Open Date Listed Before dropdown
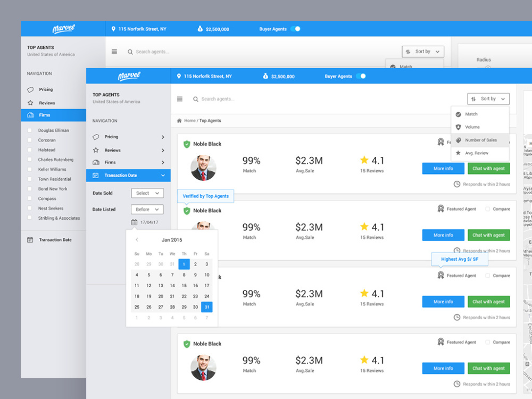 click(x=147, y=209)
